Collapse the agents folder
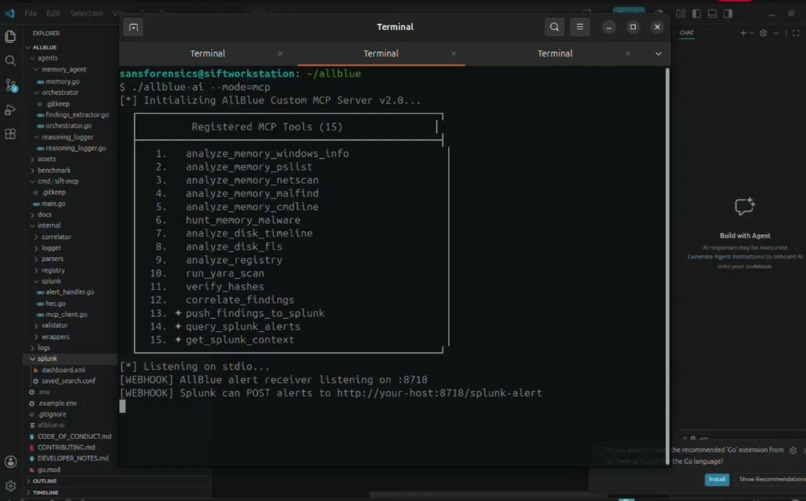The width and height of the screenshot is (806, 501). [x=47, y=59]
